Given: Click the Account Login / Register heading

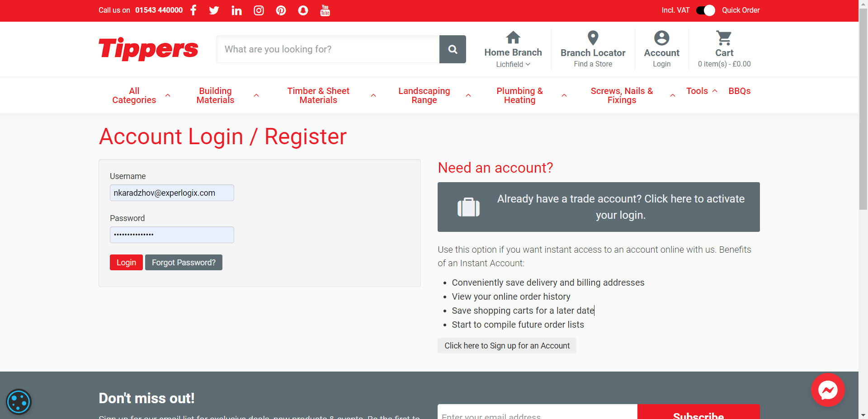Looking at the screenshot, I should click(x=223, y=137).
